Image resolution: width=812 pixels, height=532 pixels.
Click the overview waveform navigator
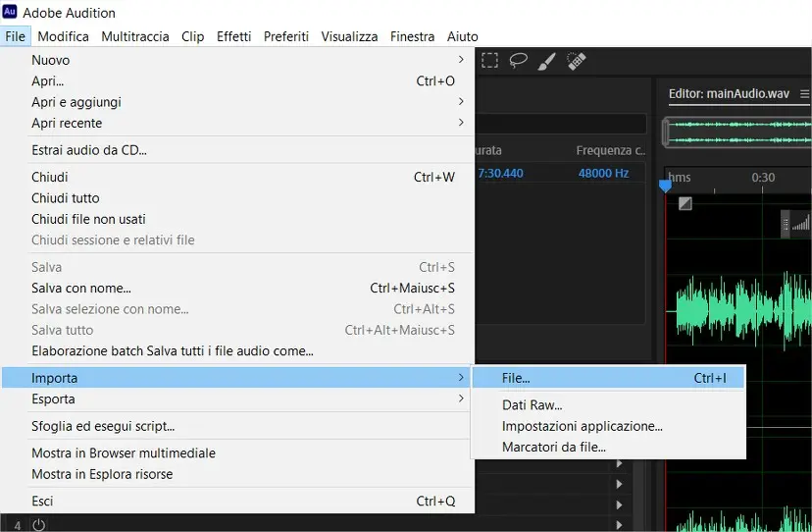(736, 133)
